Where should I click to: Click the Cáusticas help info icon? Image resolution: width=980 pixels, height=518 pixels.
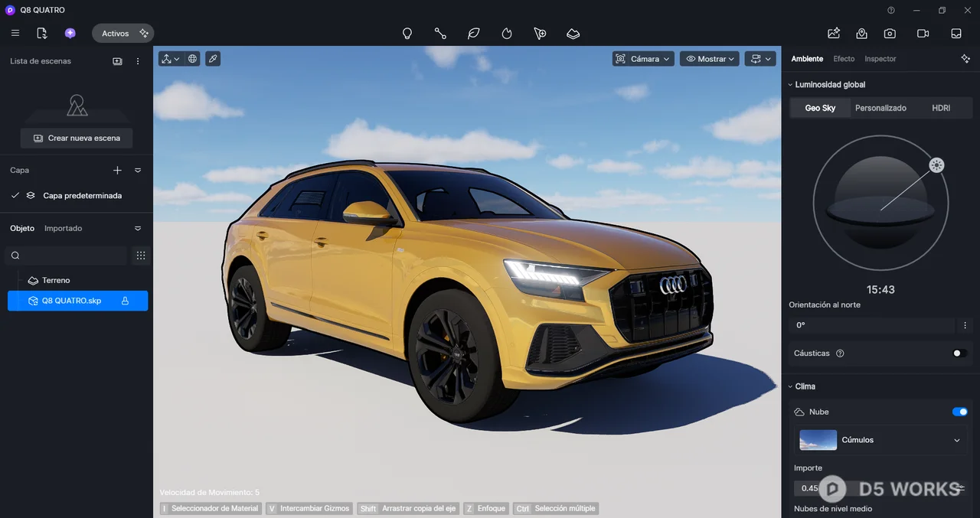tap(840, 353)
